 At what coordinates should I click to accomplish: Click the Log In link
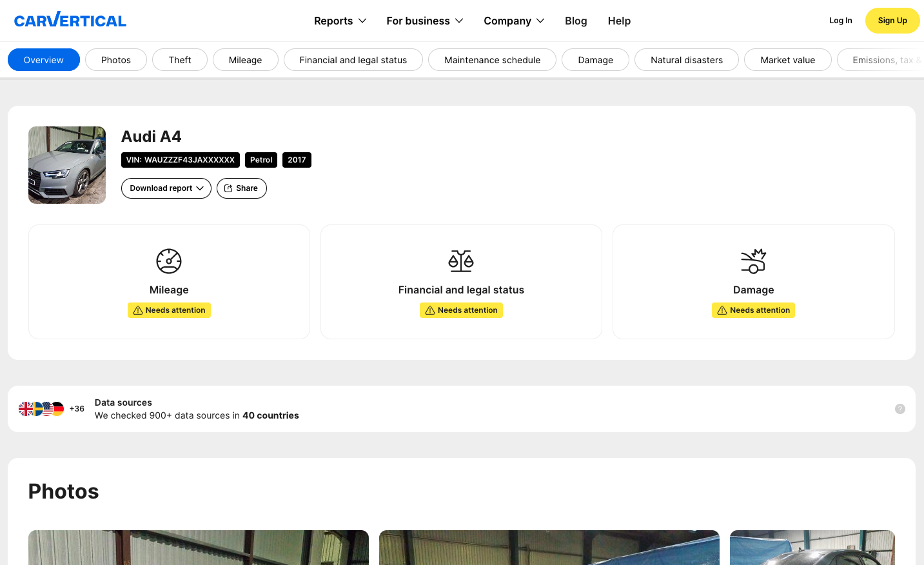click(840, 21)
